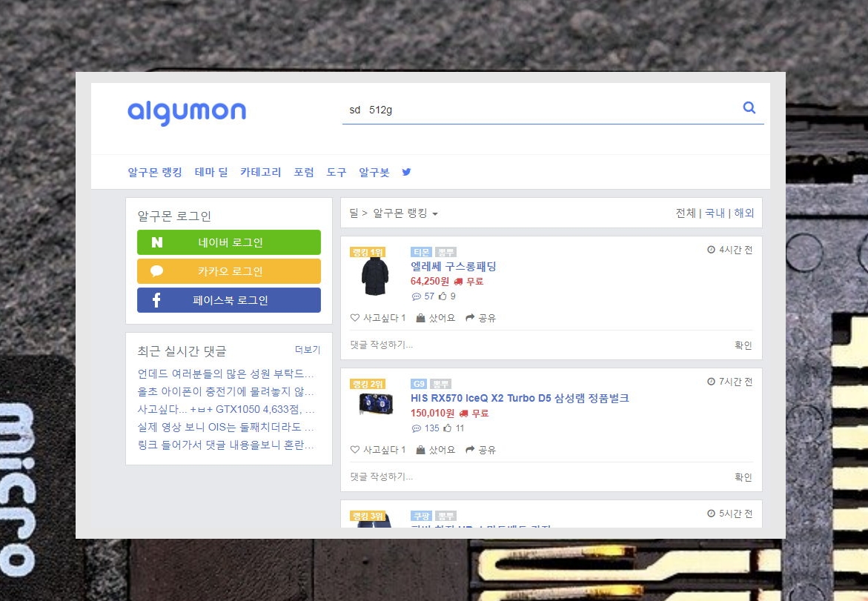Click the comment field under HIS RX570 deal
This screenshot has height=601, width=868.
tap(540, 477)
